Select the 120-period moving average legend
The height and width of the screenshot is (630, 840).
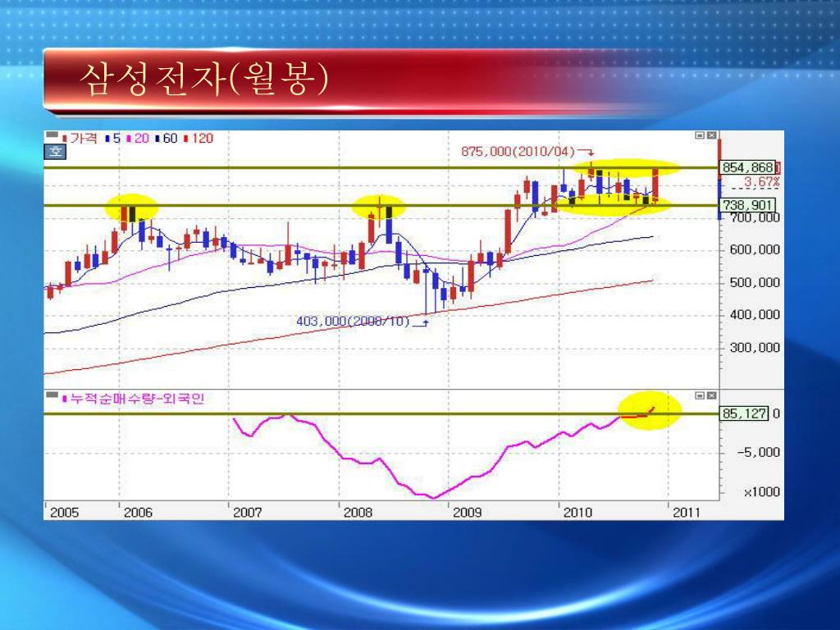point(199,138)
